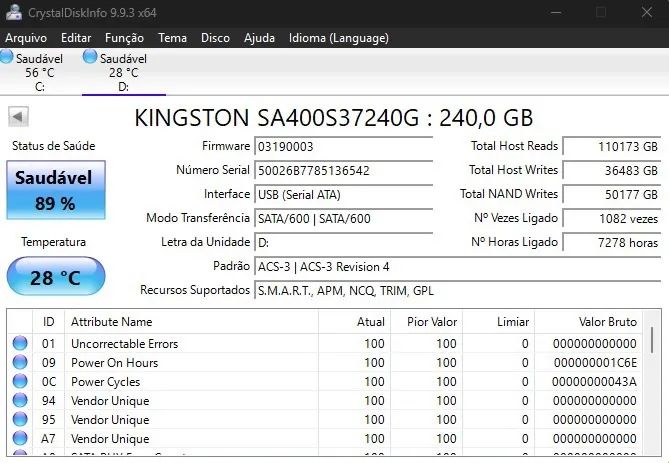The width and height of the screenshot is (669, 463).
Task: Open the Tema menu
Action: click(172, 38)
